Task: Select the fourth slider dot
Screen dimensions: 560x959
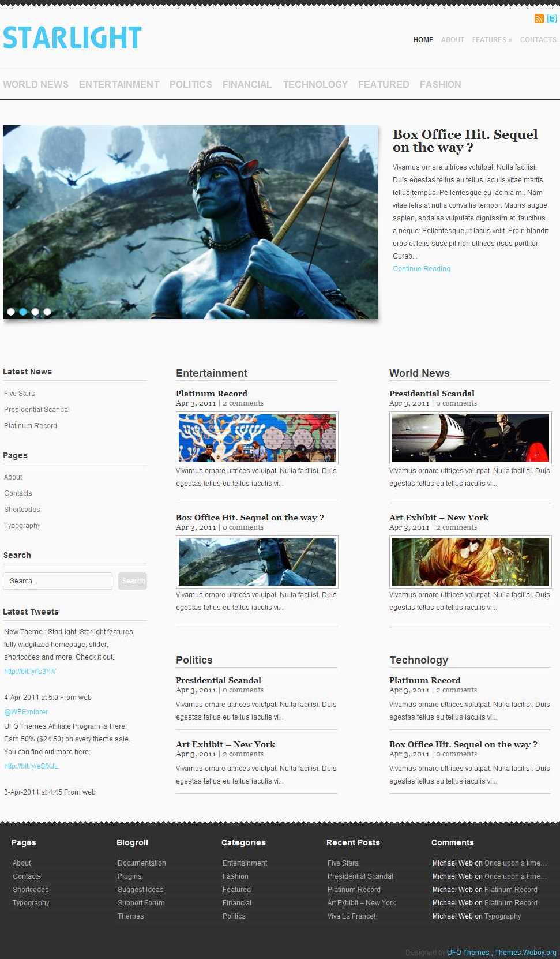Action: pos(47,312)
